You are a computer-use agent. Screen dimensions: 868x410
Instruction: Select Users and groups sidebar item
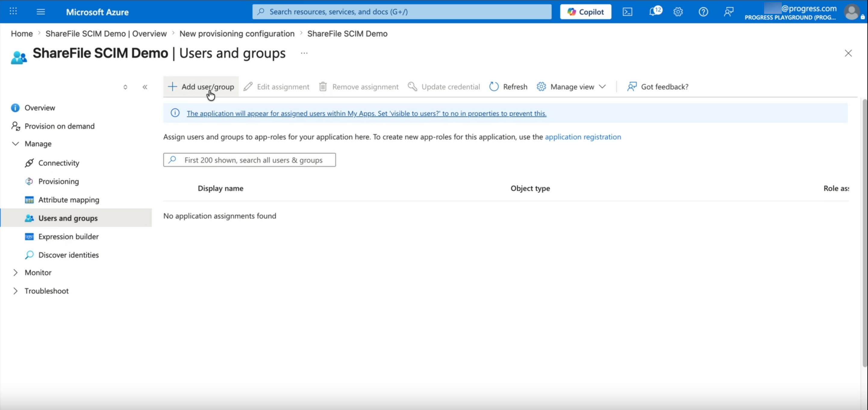point(76,218)
